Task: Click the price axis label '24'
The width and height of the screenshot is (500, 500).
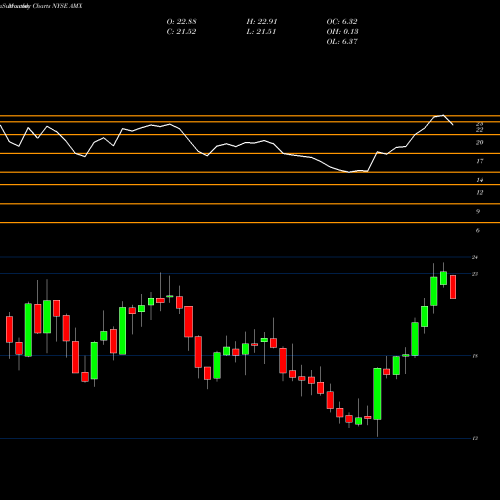Action: coord(475,257)
